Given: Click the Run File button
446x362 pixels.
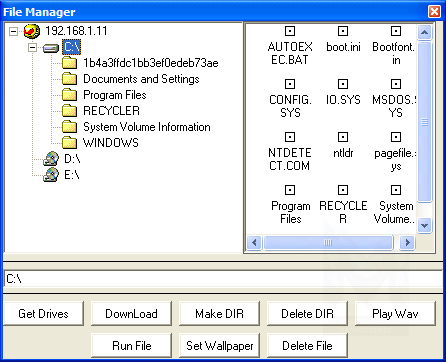Looking at the screenshot, I should click(131, 345).
